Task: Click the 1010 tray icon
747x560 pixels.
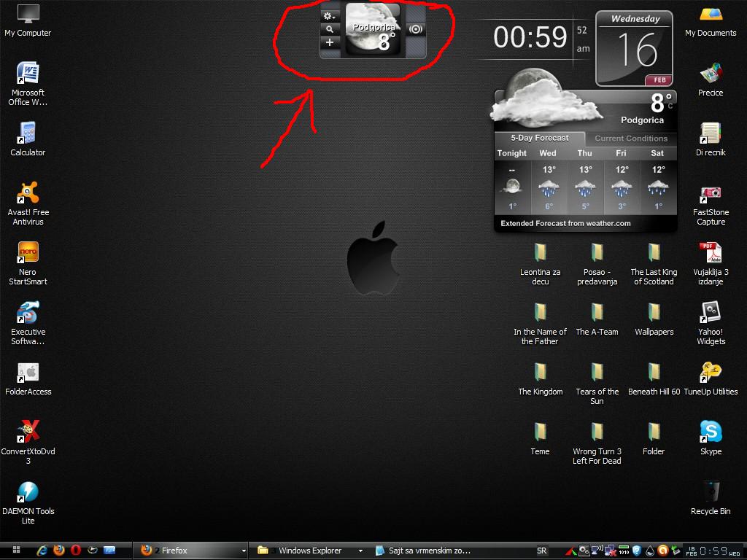Action: point(624,551)
